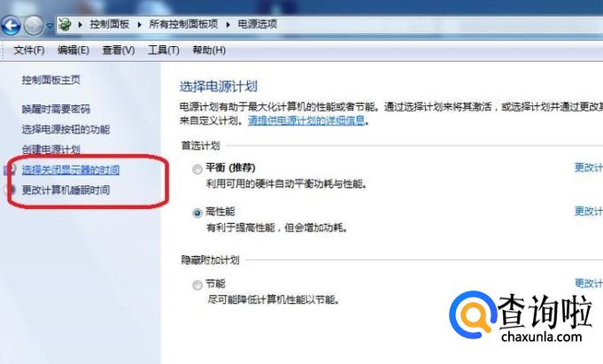Open the 文件(F) menu
603x364 pixels.
point(29,50)
